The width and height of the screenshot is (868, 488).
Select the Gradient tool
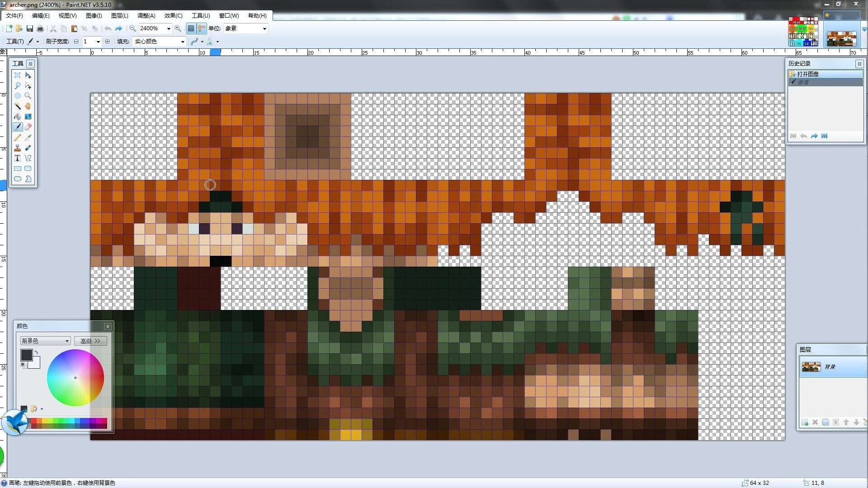[28, 117]
